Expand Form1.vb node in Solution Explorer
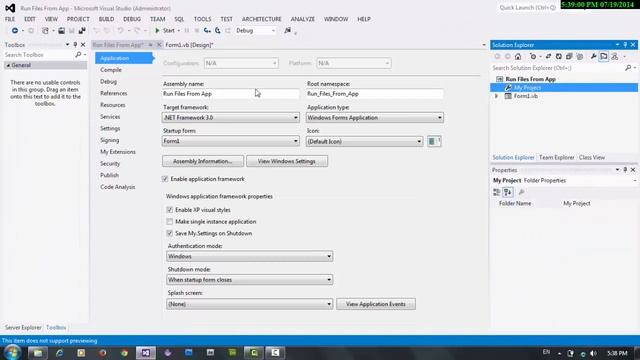This screenshot has height=360, width=640. [x=497, y=96]
